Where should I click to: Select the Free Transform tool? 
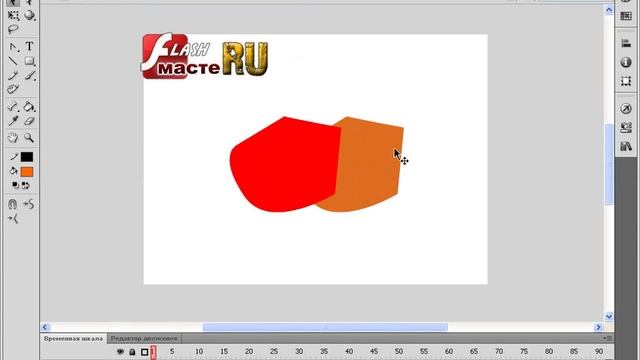click(x=13, y=16)
